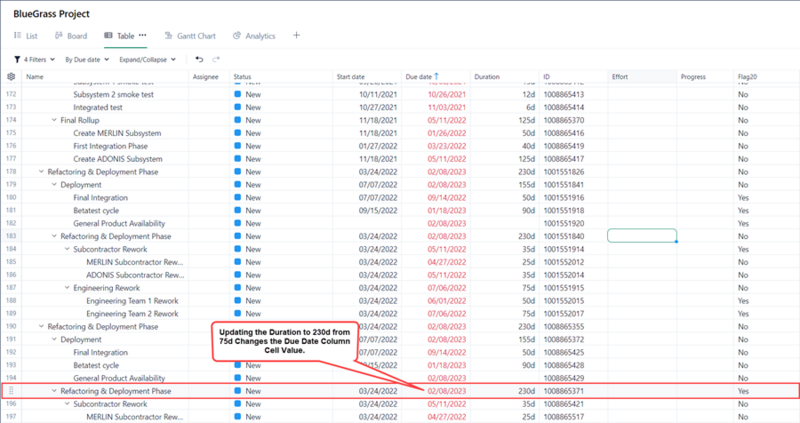Click the Effort column header
Viewport: 800px width, 423px height.
tap(620, 77)
